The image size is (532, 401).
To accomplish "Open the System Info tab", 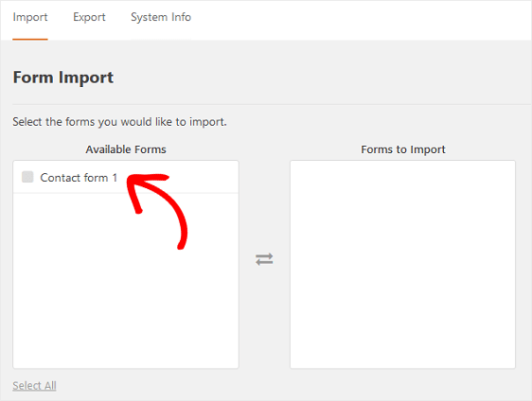I will tap(161, 17).
